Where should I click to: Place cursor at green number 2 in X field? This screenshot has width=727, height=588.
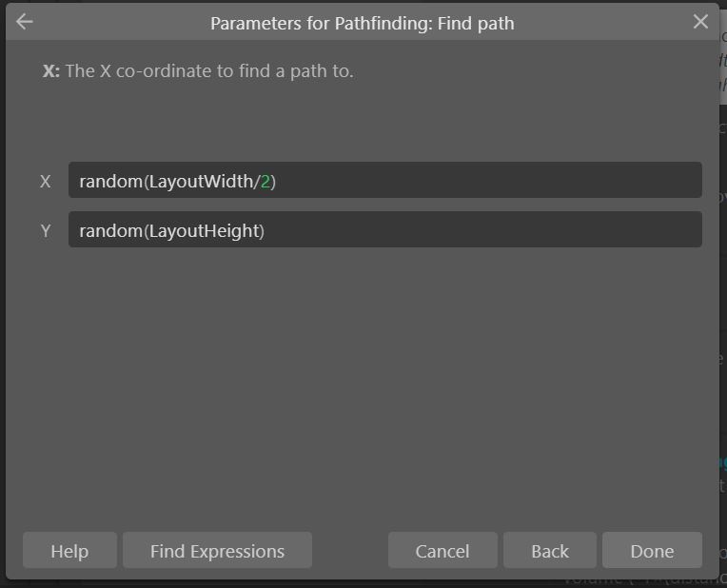pyautogui.click(x=265, y=182)
